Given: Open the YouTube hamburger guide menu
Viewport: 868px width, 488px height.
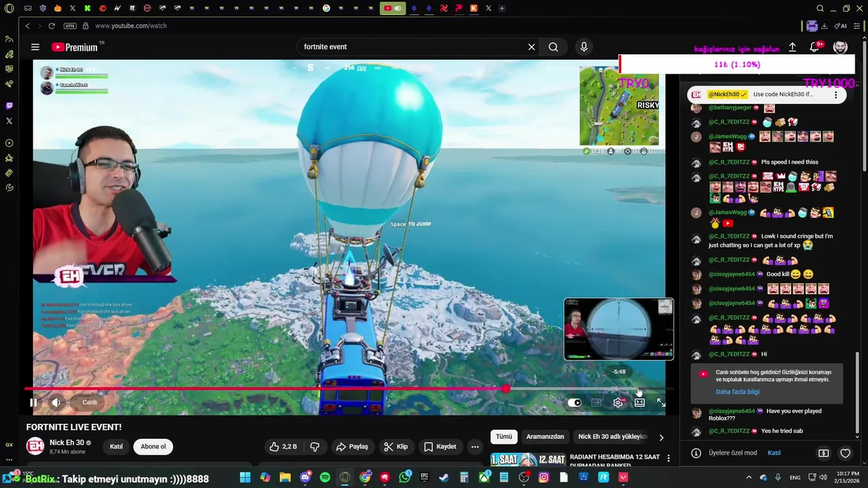Looking at the screenshot, I should (x=35, y=47).
